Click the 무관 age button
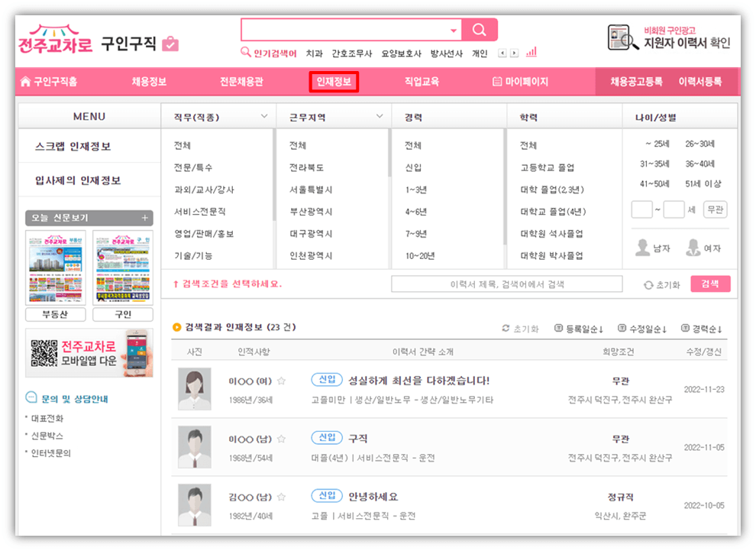 715,209
